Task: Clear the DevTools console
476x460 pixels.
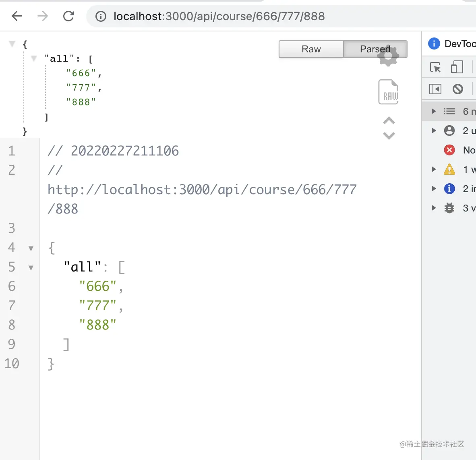Action: click(458, 89)
